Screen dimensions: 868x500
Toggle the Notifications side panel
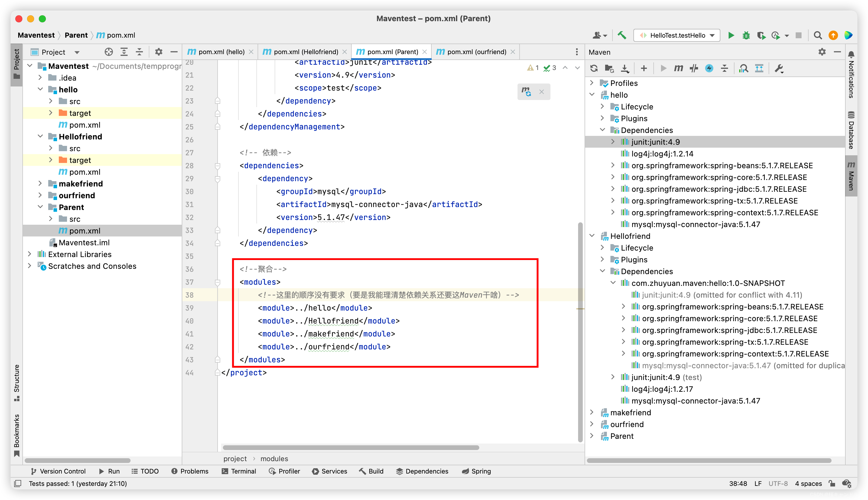[851, 74]
